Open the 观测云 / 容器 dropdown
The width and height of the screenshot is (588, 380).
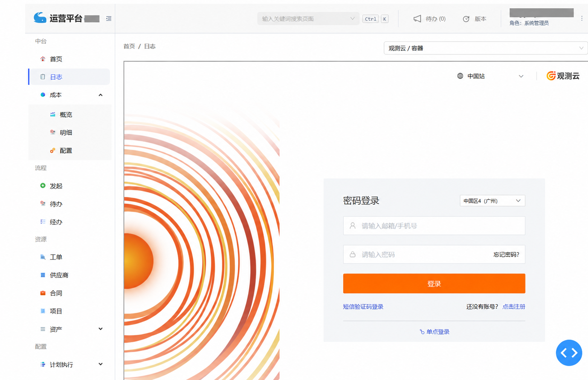486,48
